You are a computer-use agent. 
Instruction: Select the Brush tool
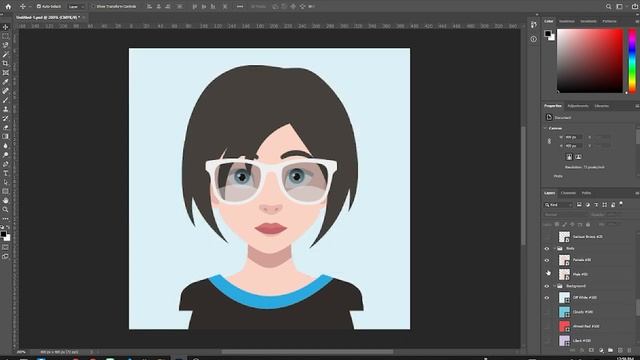click(x=5, y=100)
